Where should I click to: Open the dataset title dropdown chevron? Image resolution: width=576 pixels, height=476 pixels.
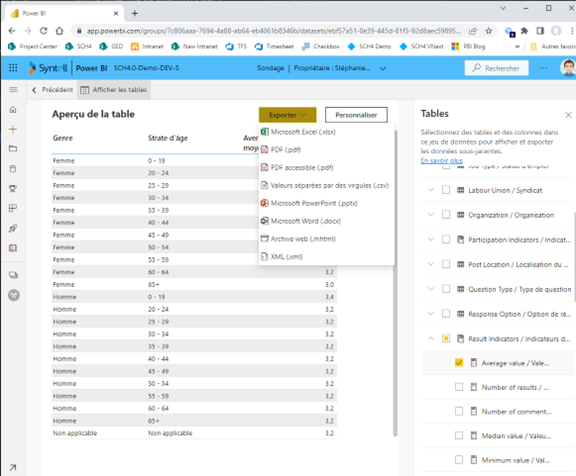pos(383,68)
